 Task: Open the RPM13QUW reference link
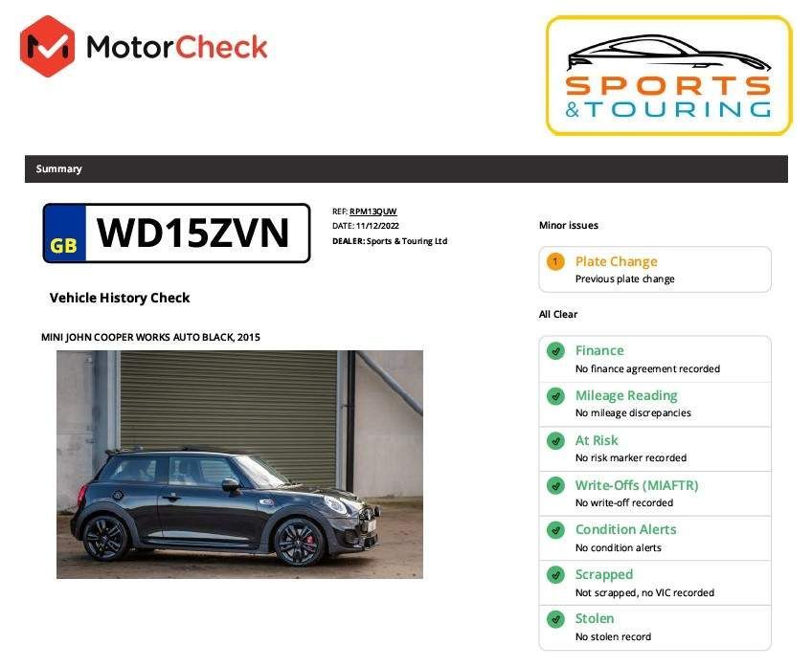point(372,211)
